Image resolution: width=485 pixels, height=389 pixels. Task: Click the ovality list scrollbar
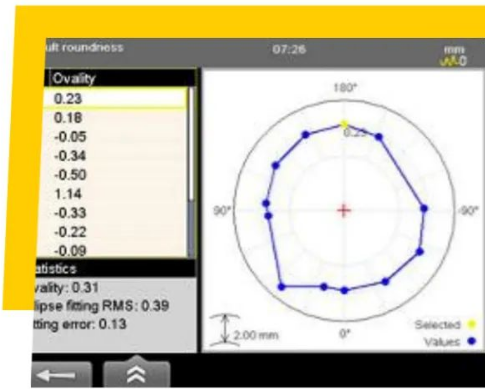(191, 172)
